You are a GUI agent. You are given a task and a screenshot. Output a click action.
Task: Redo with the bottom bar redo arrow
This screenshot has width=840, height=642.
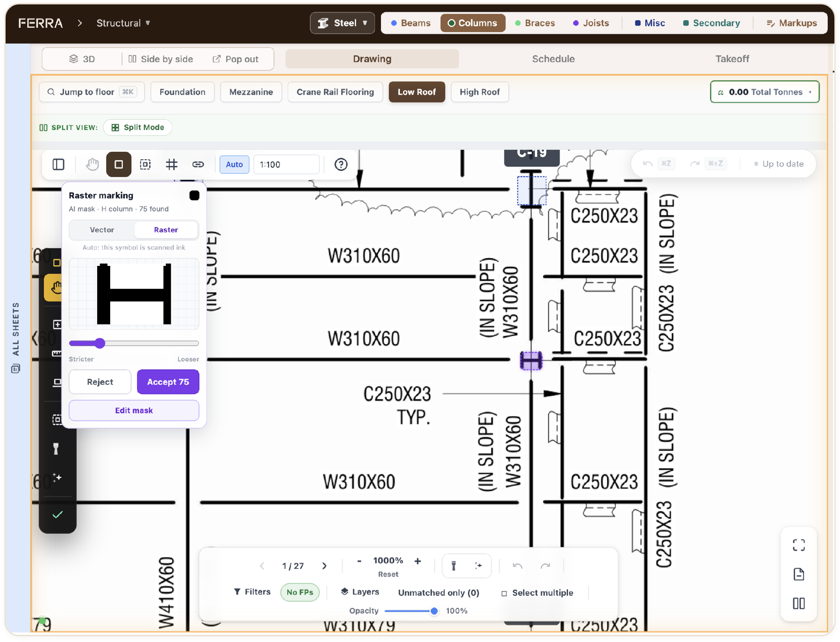tap(545, 566)
